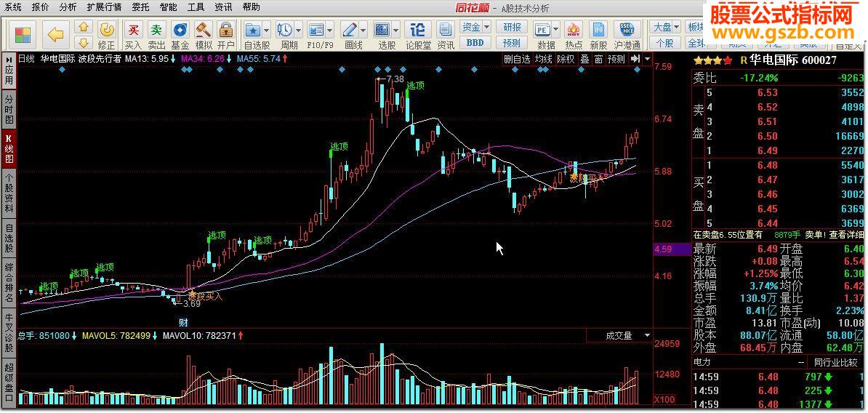Open the F10/F9 info icon
868x413 pixels.
pos(316,30)
